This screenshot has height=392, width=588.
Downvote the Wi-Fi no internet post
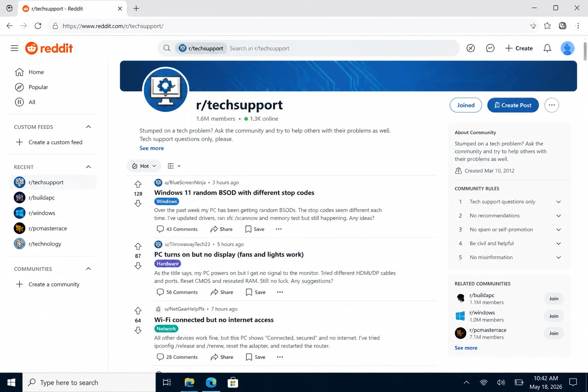[138, 330]
